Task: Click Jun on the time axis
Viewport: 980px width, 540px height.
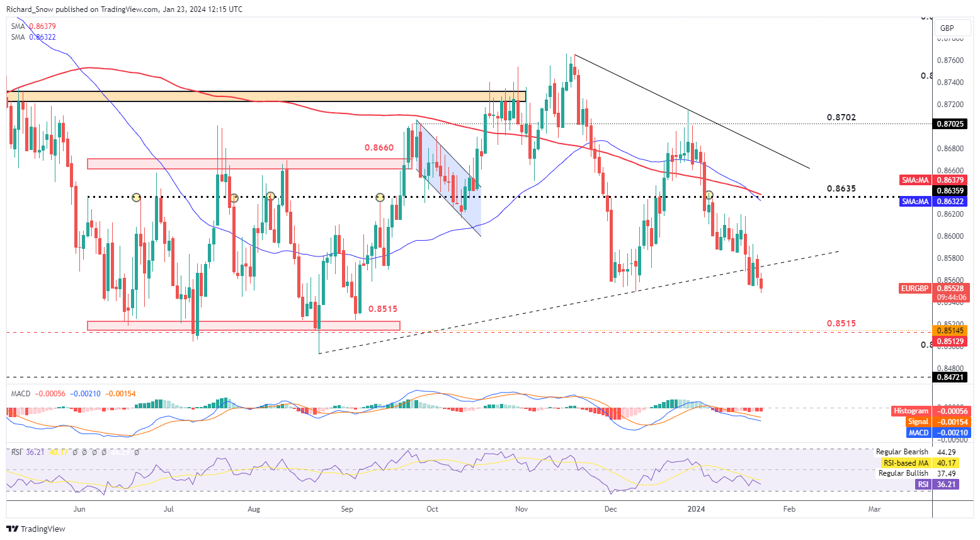Action: 79,509
